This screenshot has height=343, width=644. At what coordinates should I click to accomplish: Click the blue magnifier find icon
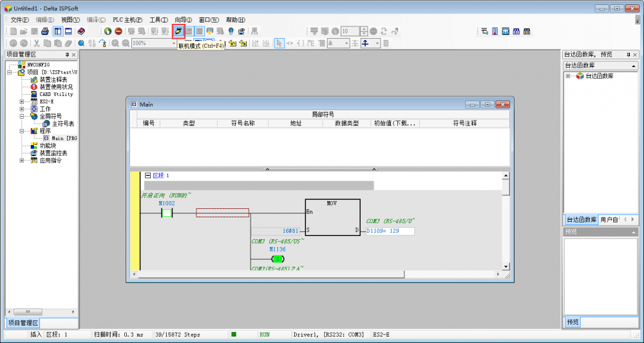(82, 43)
